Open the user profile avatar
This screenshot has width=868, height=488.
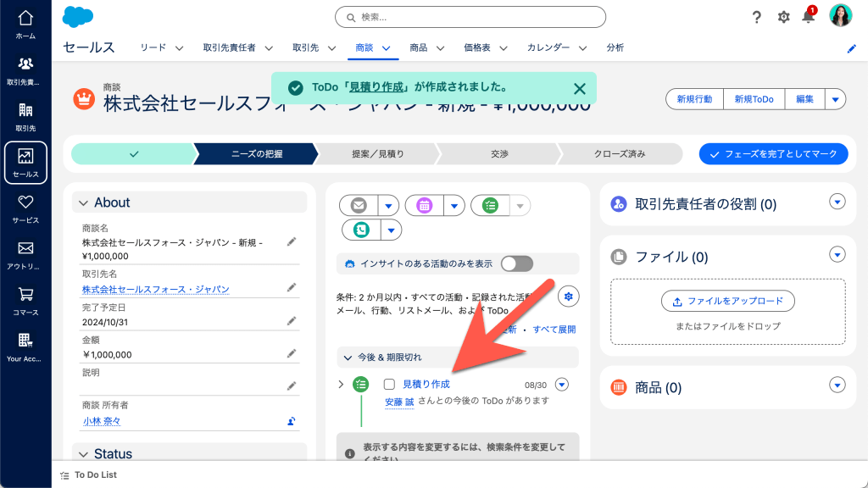point(840,15)
